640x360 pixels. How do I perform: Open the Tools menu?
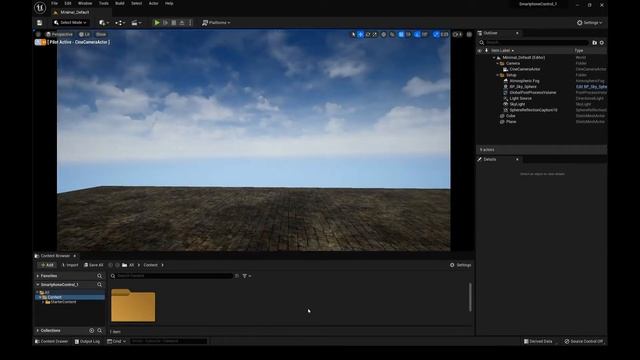104,3
